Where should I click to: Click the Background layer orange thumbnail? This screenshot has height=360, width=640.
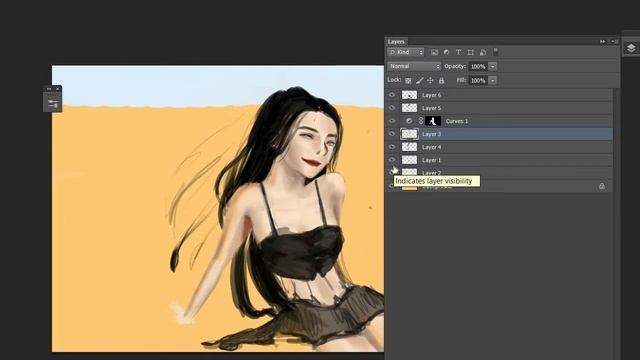pyautogui.click(x=409, y=187)
